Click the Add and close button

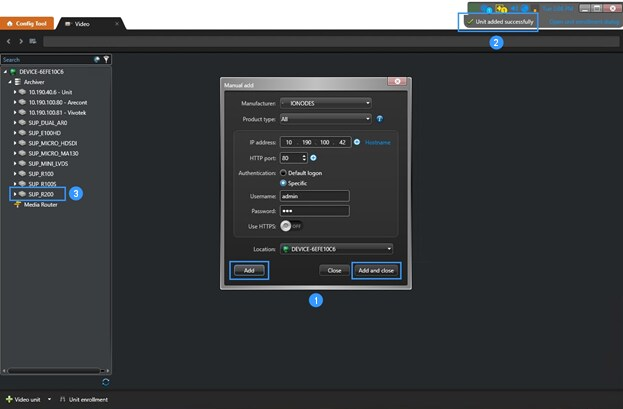[376, 271]
